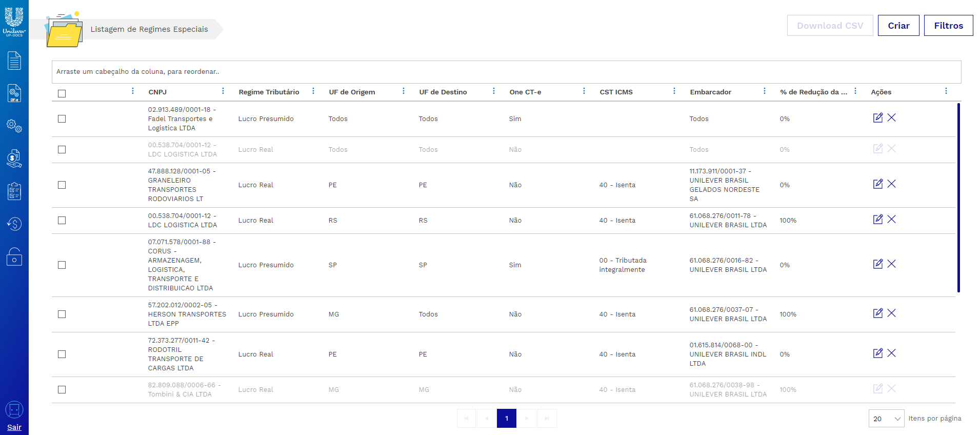Sort by Embarcador column header
The height and width of the screenshot is (435, 980).
pyautogui.click(x=710, y=92)
